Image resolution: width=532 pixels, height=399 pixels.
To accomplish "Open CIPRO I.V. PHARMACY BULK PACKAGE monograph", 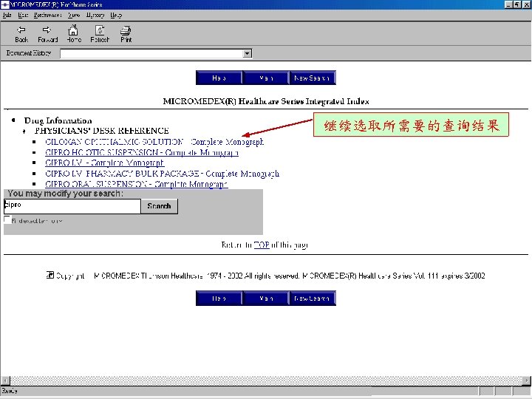I will click(x=162, y=174).
